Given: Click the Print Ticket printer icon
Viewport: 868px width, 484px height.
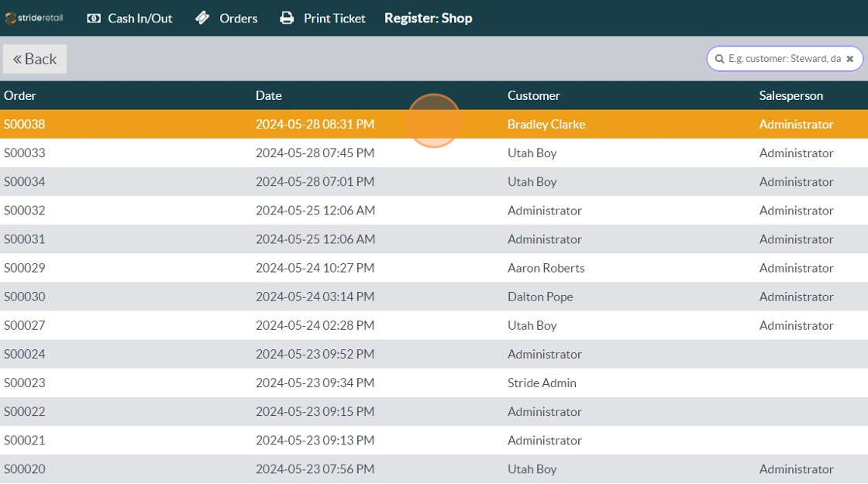Looking at the screenshot, I should [287, 18].
